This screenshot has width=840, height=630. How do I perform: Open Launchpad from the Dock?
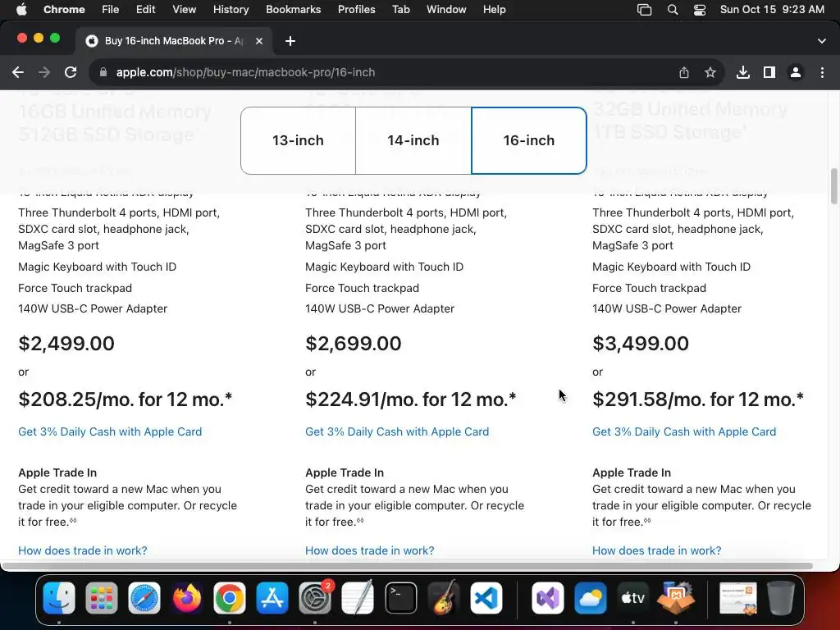click(101, 598)
